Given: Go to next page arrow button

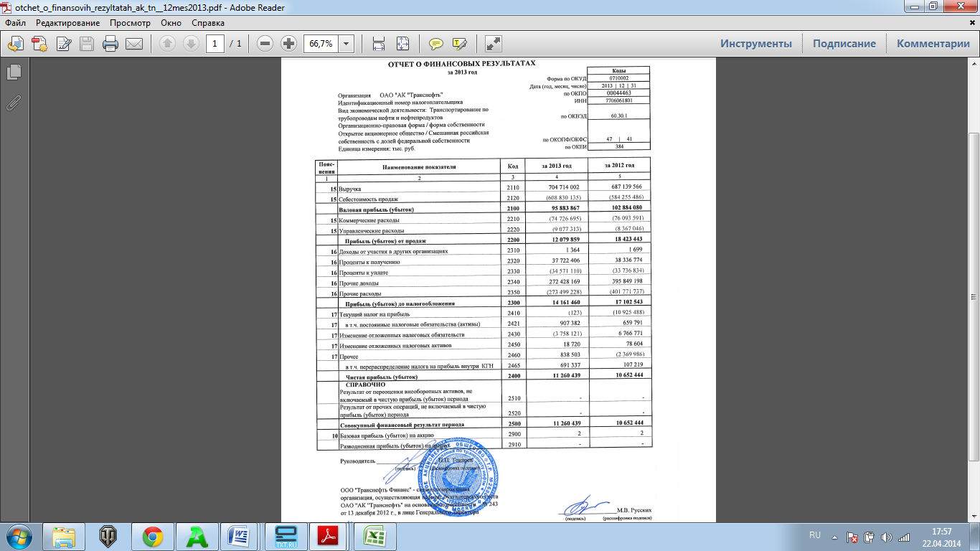Looking at the screenshot, I should 191,44.
